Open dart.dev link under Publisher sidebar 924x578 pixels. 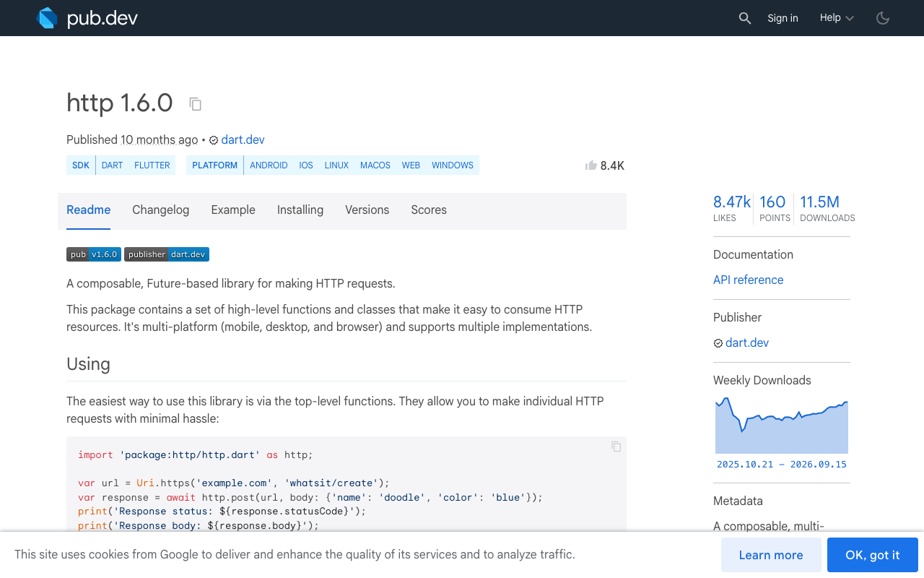747,343
